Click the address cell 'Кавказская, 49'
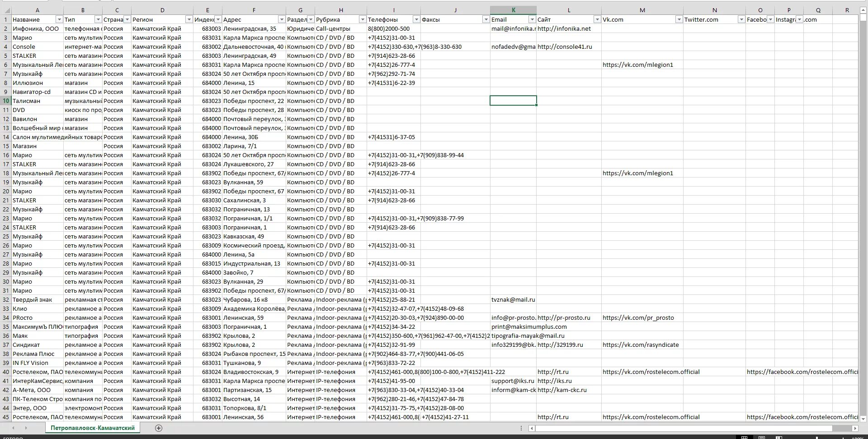This screenshot has width=868, height=439. tap(254, 236)
